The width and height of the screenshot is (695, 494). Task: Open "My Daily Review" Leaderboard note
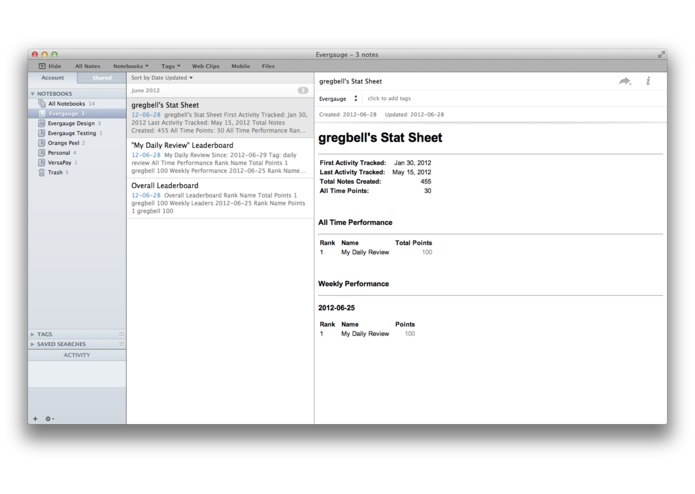coord(220,158)
